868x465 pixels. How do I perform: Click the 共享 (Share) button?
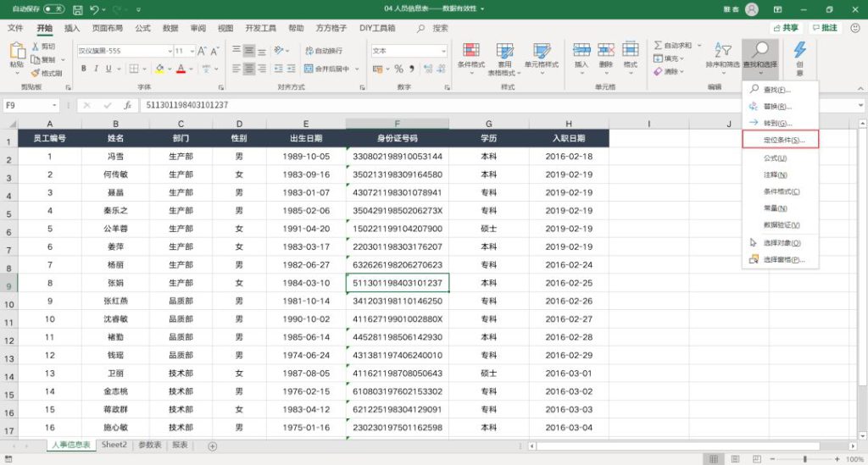pyautogui.click(x=785, y=28)
